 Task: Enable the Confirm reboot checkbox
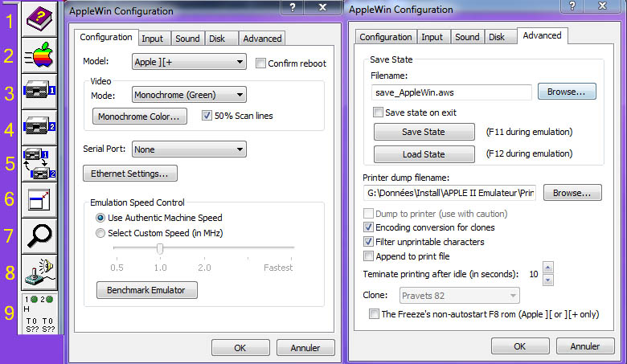pos(260,63)
